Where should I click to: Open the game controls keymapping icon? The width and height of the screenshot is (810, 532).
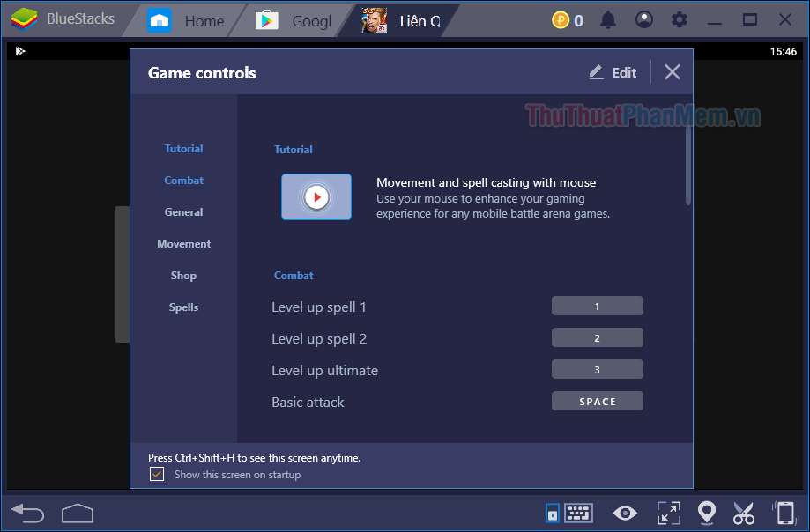pyautogui.click(x=553, y=513)
